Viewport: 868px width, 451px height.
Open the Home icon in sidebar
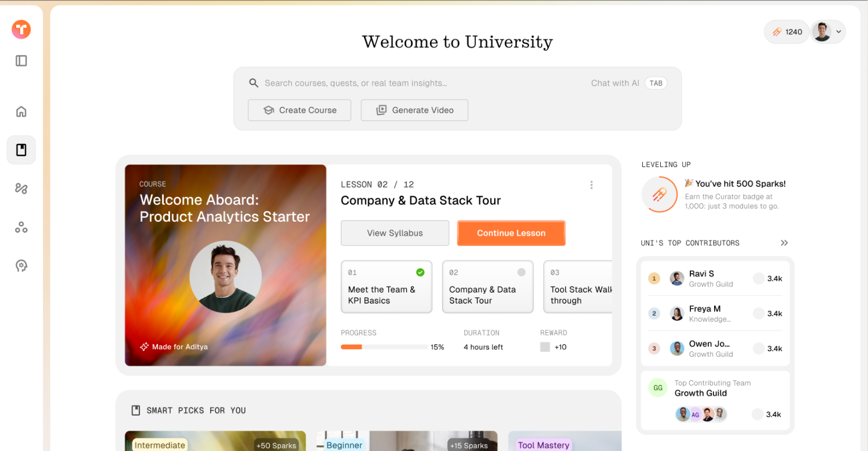(x=21, y=111)
